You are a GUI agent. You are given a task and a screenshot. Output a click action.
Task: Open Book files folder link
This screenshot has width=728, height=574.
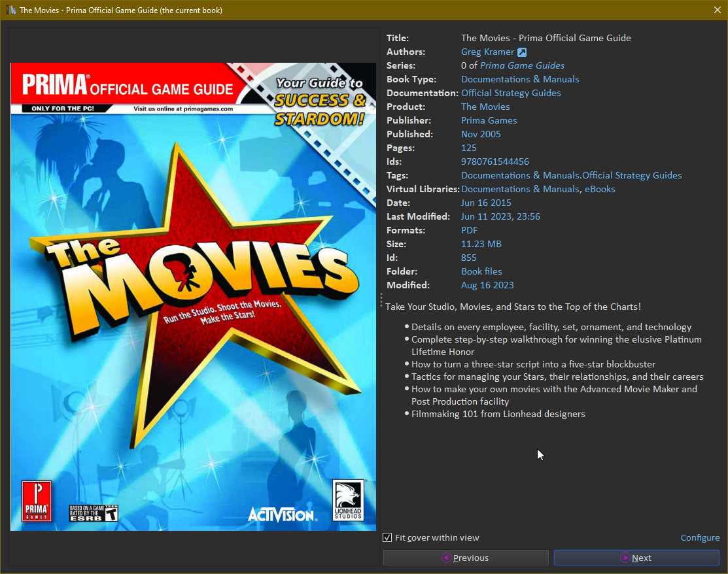coord(481,271)
